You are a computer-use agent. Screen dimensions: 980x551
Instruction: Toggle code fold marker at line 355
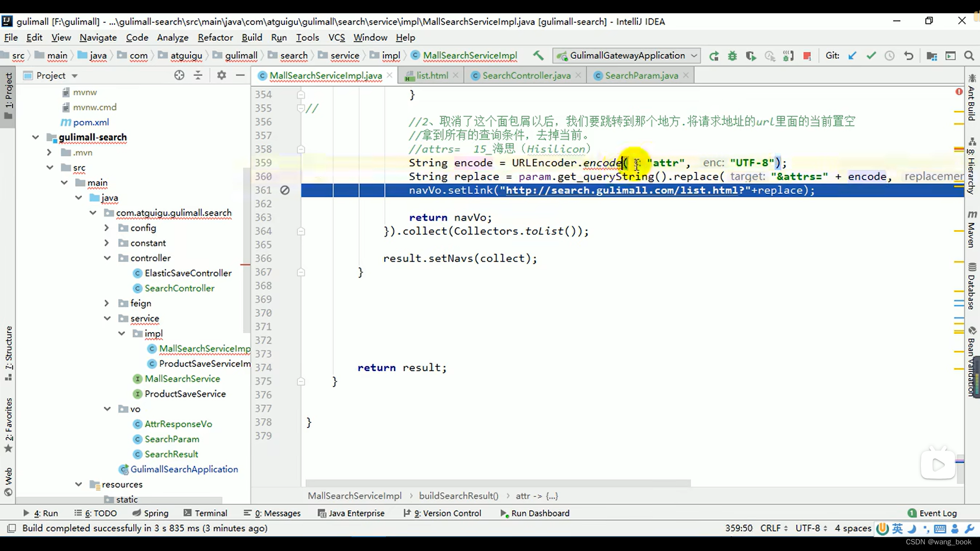point(301,108)
